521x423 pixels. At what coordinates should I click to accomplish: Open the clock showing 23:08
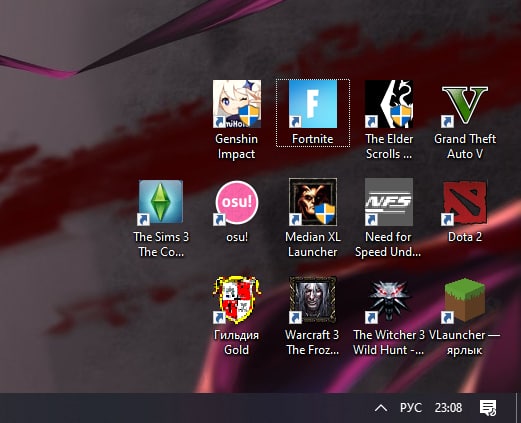coord(448,408)
